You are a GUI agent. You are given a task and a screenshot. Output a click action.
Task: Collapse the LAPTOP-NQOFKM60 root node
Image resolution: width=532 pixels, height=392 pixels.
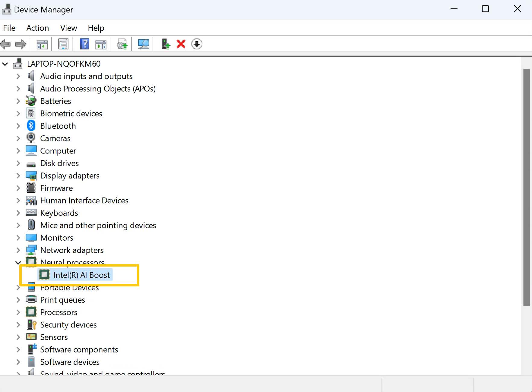[x=5, y=64]
